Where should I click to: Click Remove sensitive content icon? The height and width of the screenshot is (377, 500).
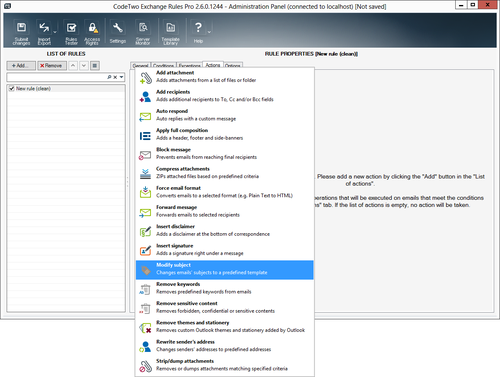pos(145,308)
